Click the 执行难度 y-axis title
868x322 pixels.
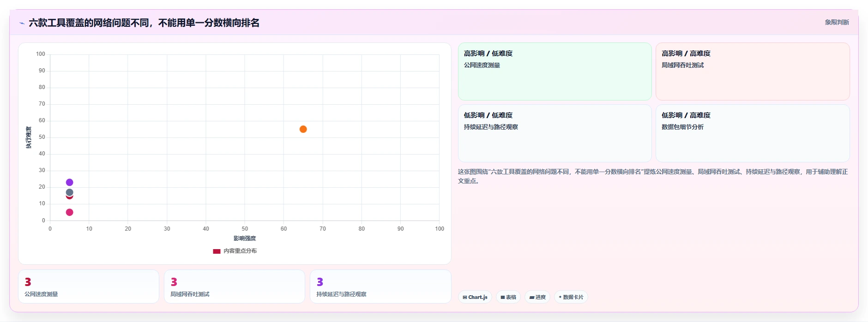click(29, 137)
